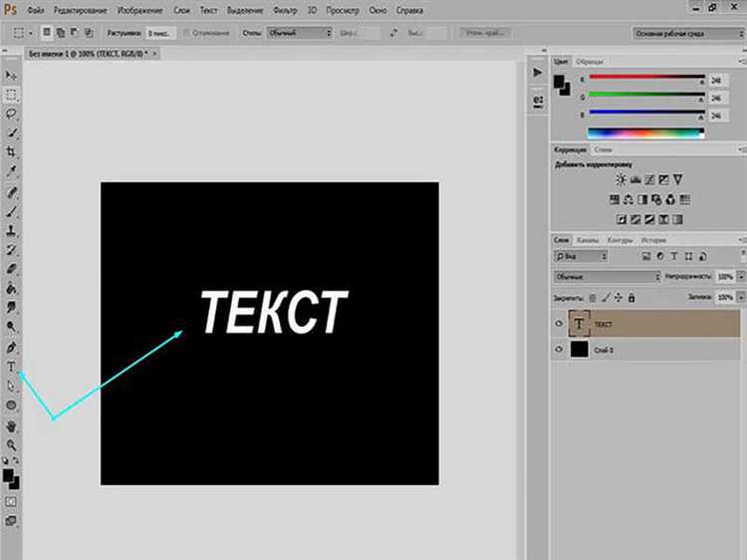Switch to the Каналы tab
Viewport: 747px width, 560px height.
pyautogui.click(x=588, y=240)
